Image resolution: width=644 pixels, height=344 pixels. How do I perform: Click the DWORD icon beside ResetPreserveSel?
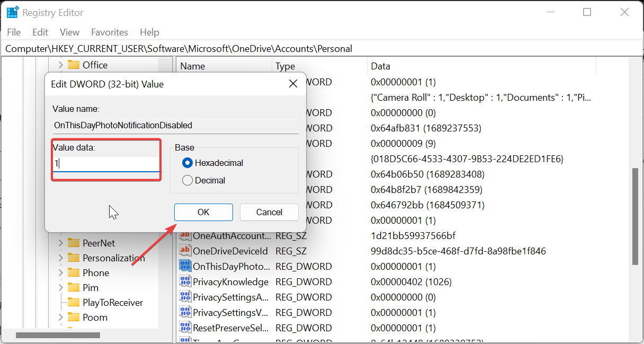pos(185,328)
